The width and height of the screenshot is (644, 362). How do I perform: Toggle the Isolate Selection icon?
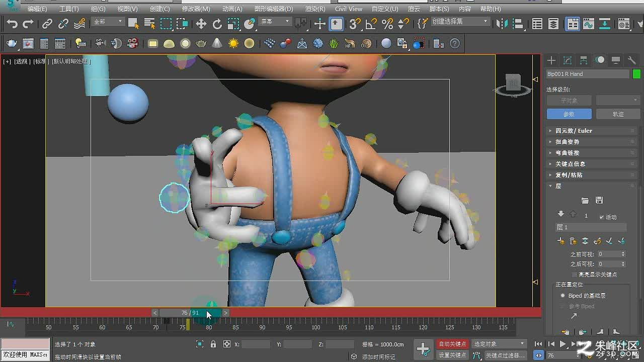pyautogui.click(x=200, y=344)
